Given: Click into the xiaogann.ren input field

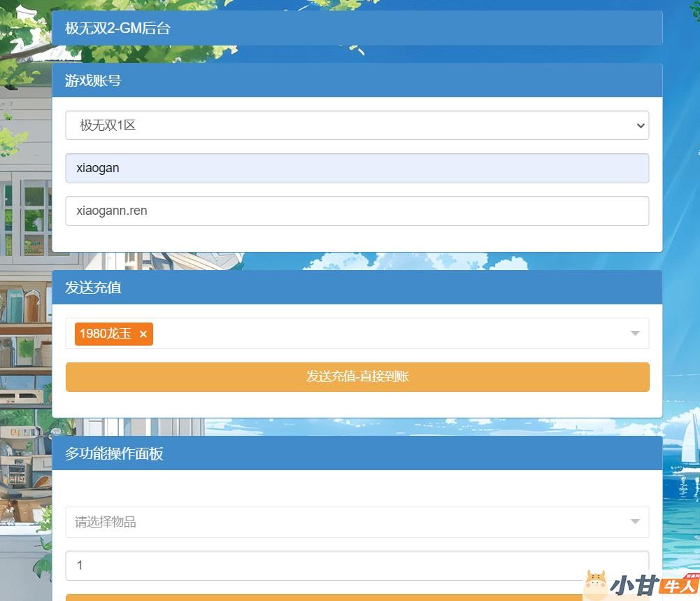Looking at the screenshot, I should (x=357, y=211).
